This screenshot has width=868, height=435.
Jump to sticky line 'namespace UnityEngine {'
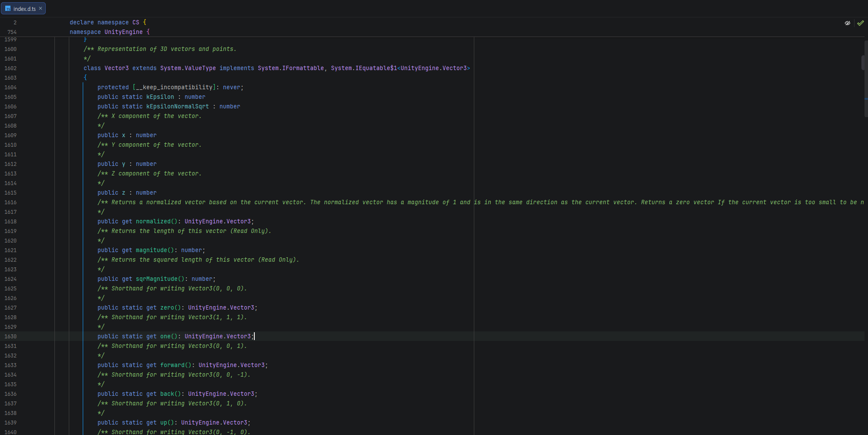(x=110, y=32)
